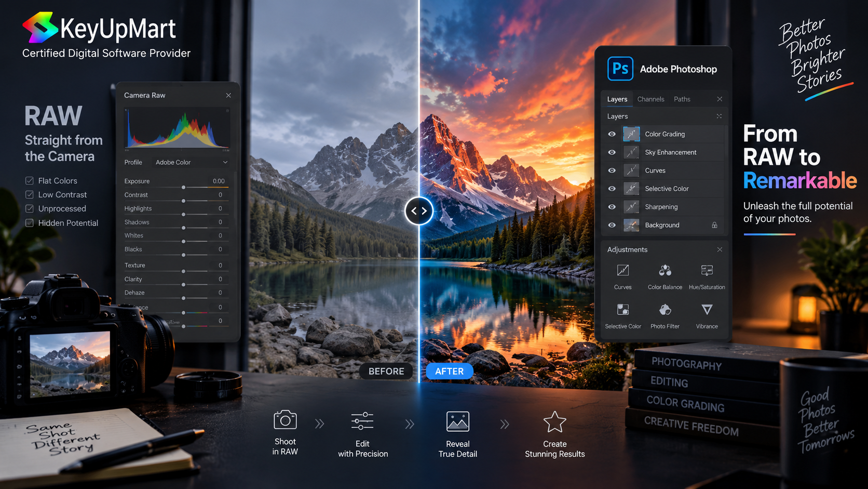Close the Camera Raw panel
Image resolution: width=868 pixels, height=489 pixels.
pos(228,95)
